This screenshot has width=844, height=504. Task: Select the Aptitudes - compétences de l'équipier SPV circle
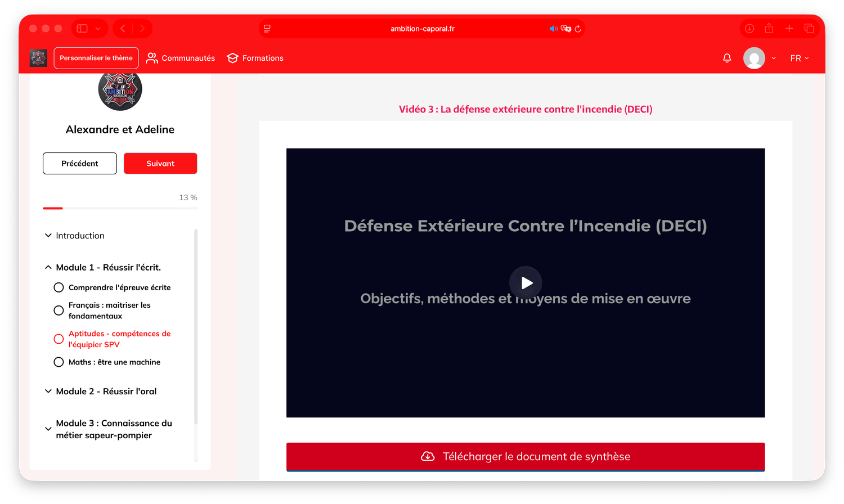point(59,339)
